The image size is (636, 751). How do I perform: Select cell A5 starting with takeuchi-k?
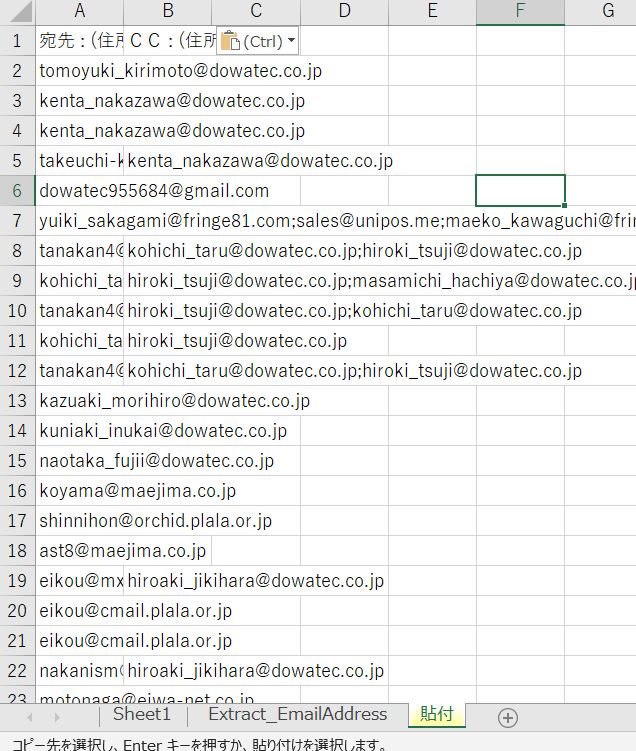coord(80,161)
